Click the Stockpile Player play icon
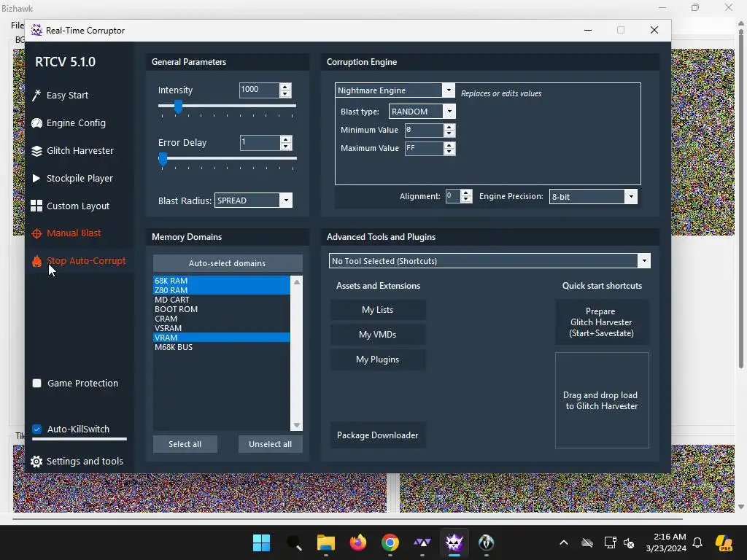 36,179
